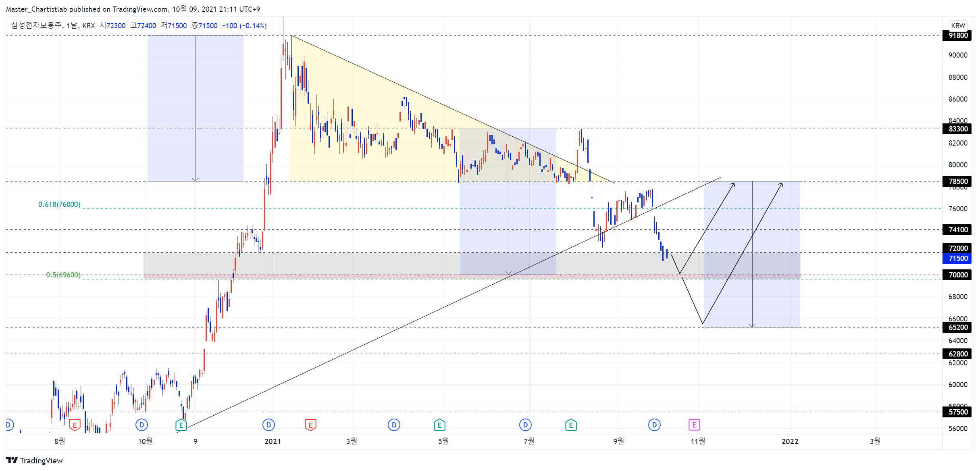The image size is (980, 471).
Task: Click the 78500 price level label
Action: (958, 181)
